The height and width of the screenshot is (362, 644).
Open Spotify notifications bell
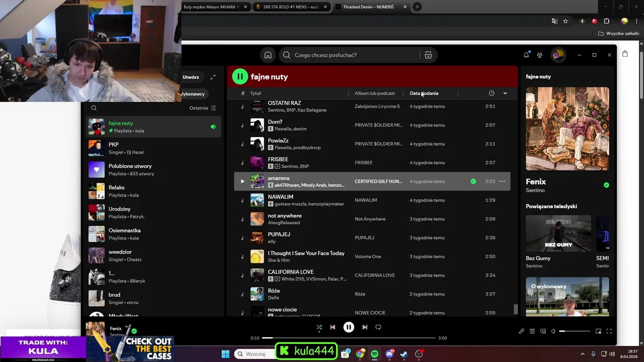[x=526, y=55]
